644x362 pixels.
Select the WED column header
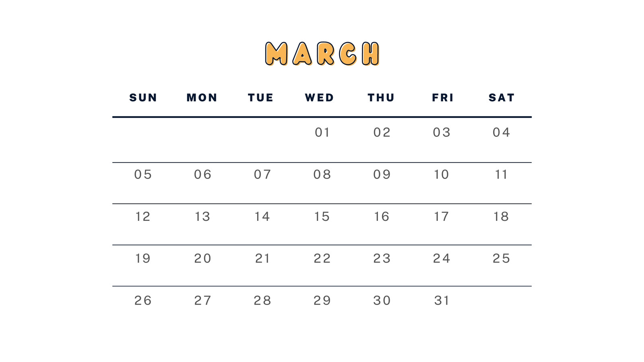click(x=320, y=98)
